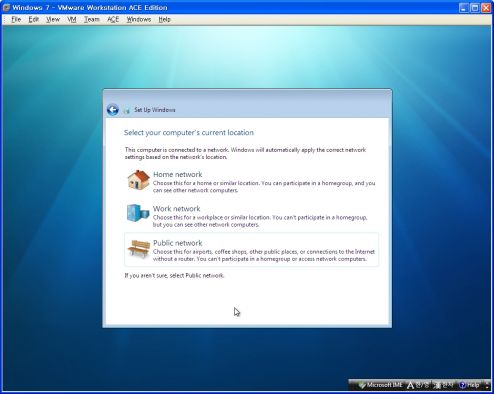Open the VM menu
494x394 pixels.
click(x=72, y=19)
